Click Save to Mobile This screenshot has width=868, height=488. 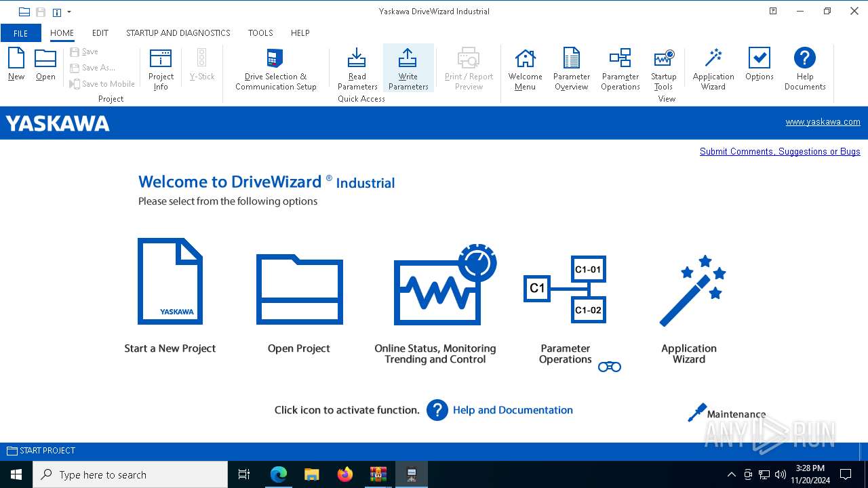pyautogui.click(x=102, y=84)
